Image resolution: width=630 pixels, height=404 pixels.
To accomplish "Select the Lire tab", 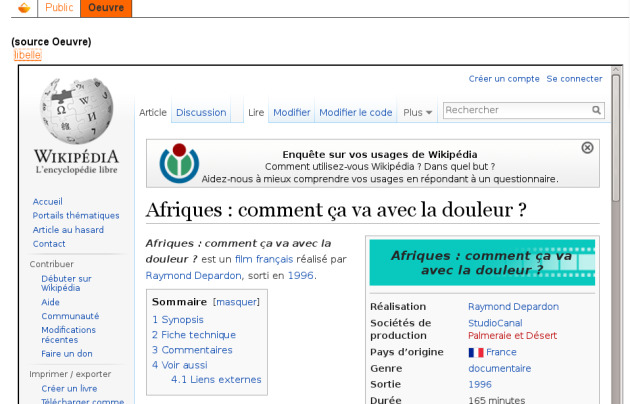I will [256, 112].
